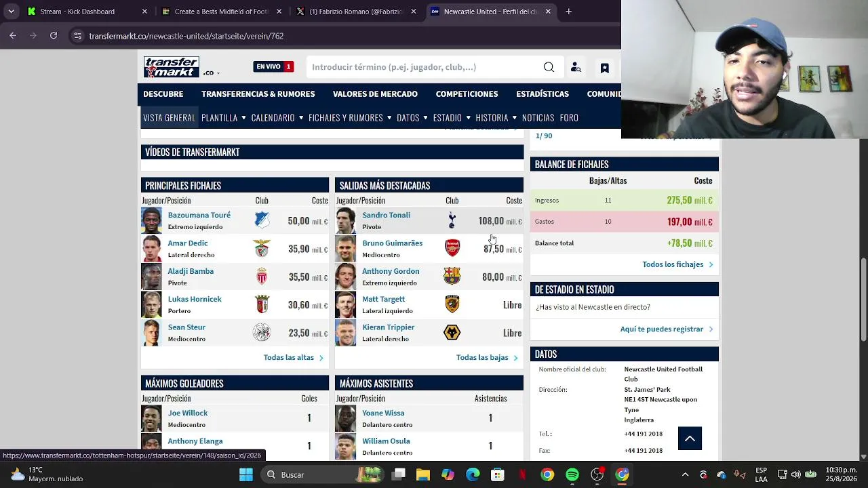Viewport: 868px width, 488px height.
Task: Click the Transfermarkt search input field
Action: (x=424, y=67)
